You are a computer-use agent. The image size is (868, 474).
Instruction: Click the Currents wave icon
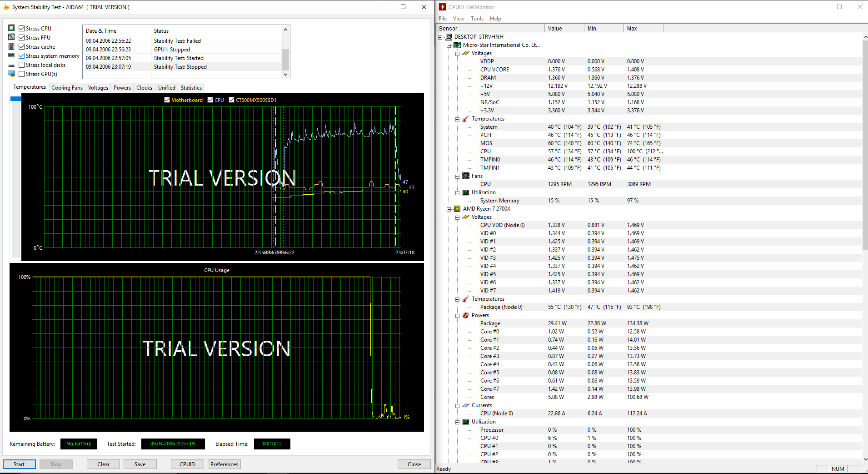(x=466, y=405)
